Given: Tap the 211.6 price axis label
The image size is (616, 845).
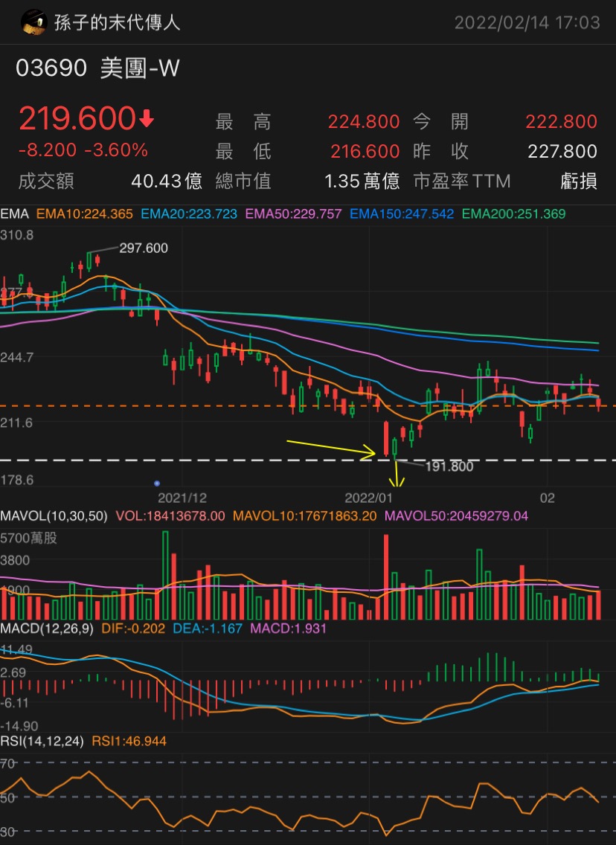Looking at the screenshot, I should pyautogui.click(x=16, y=422).
